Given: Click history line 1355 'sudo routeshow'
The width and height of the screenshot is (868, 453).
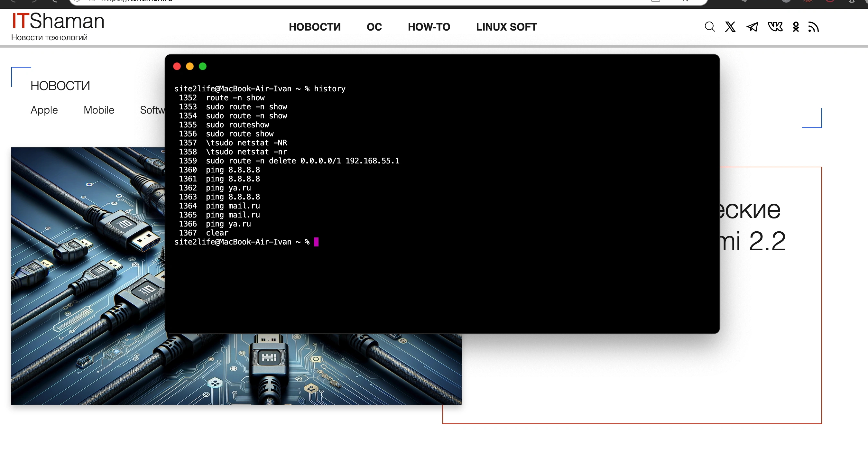Looking at the screenshot, I should (224, 125).
